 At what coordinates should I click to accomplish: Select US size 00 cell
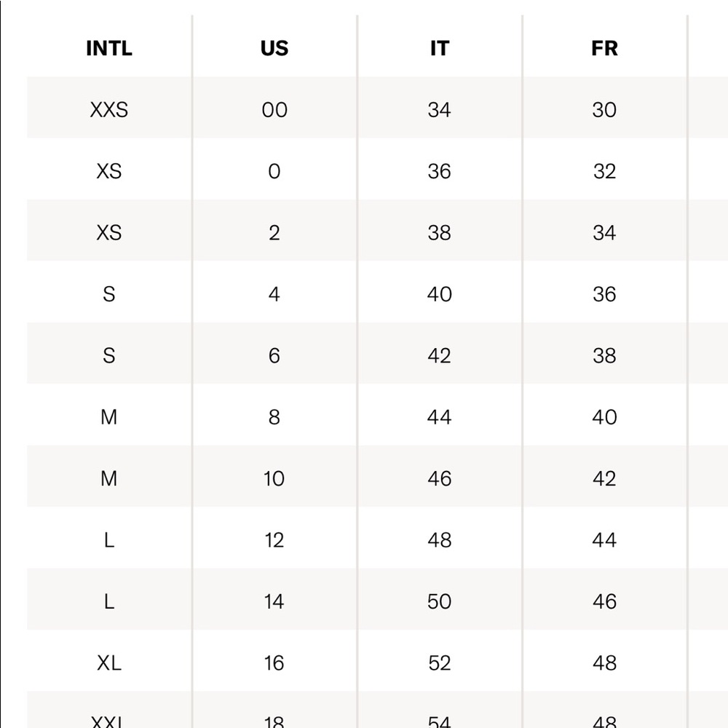point(274,110)
